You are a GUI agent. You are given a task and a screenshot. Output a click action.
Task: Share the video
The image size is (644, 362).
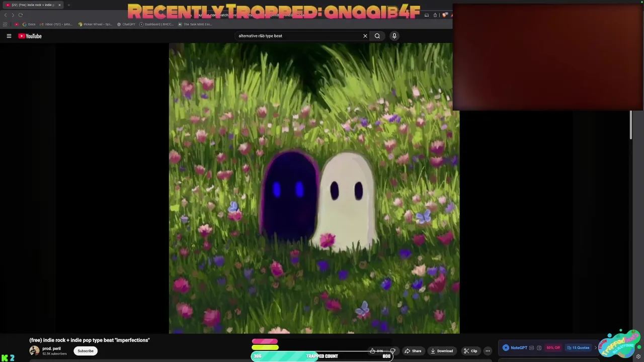click(x=413, y=351)
